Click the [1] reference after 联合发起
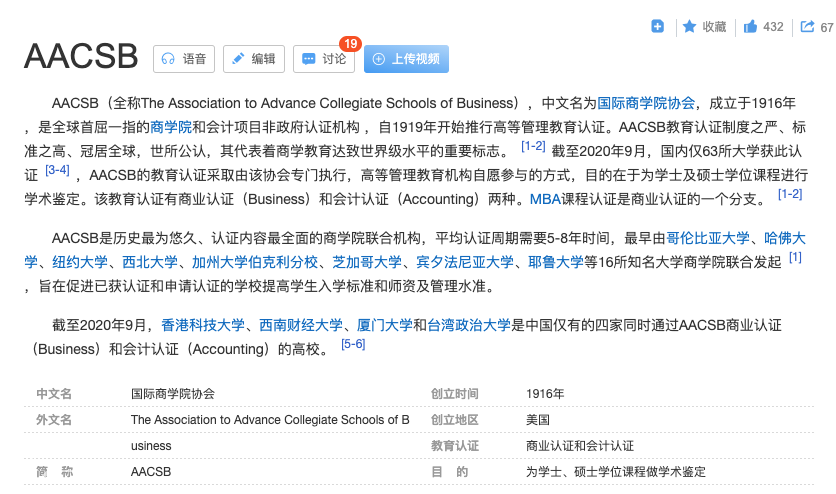This screenshot has width=836, height=494. point(795,257)
